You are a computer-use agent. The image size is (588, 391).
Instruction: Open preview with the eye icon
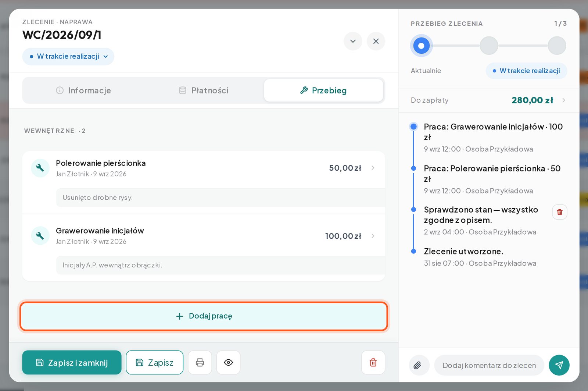coord(228,362)
